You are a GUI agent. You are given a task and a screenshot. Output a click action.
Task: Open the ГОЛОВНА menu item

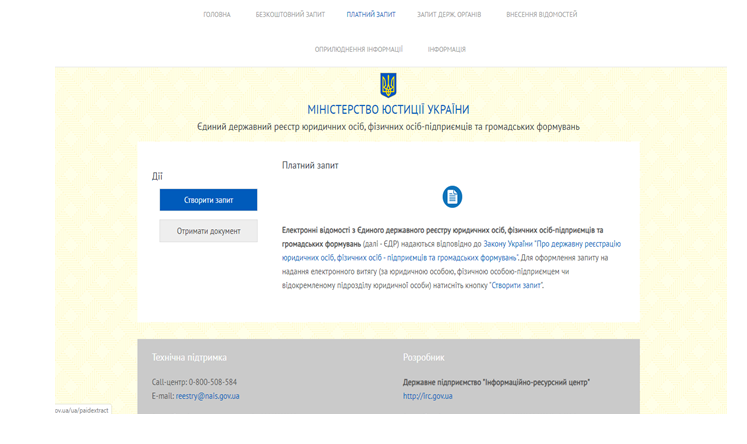click(217, 15)
